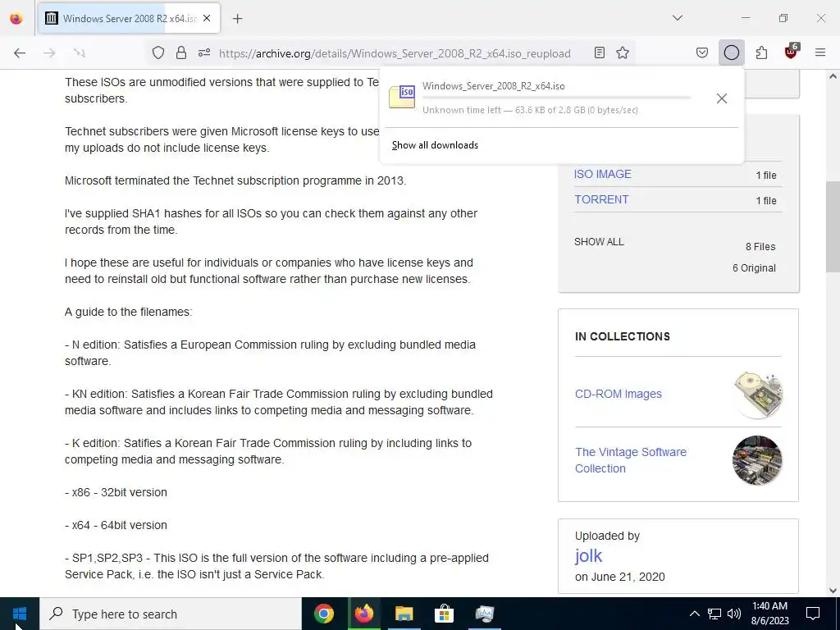840x630 pixels.
Task: Click the system monitor taskbar icon
Action: pos(485,614)
